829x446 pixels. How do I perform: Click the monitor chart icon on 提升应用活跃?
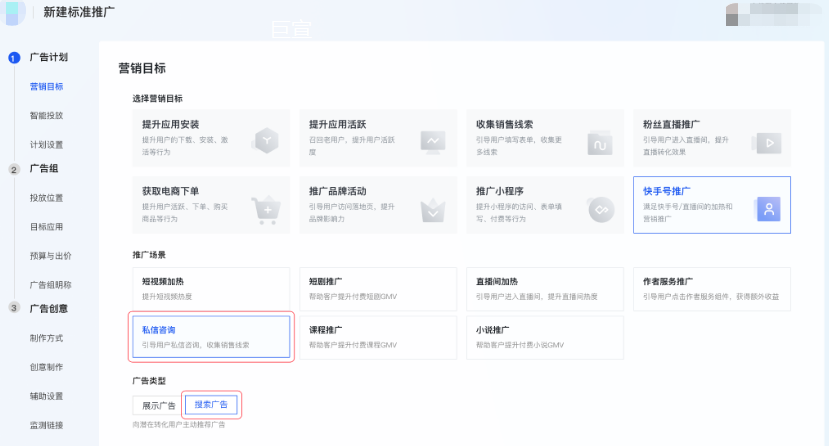432,142
